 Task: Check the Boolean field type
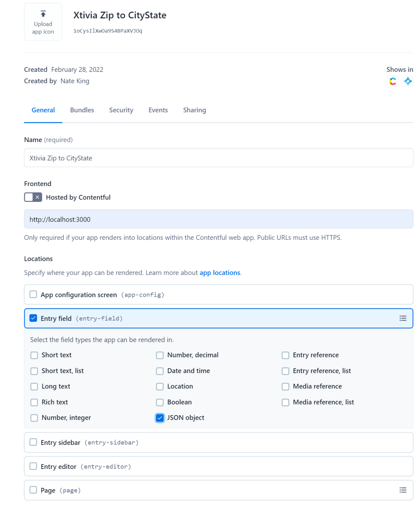[160, 402]
